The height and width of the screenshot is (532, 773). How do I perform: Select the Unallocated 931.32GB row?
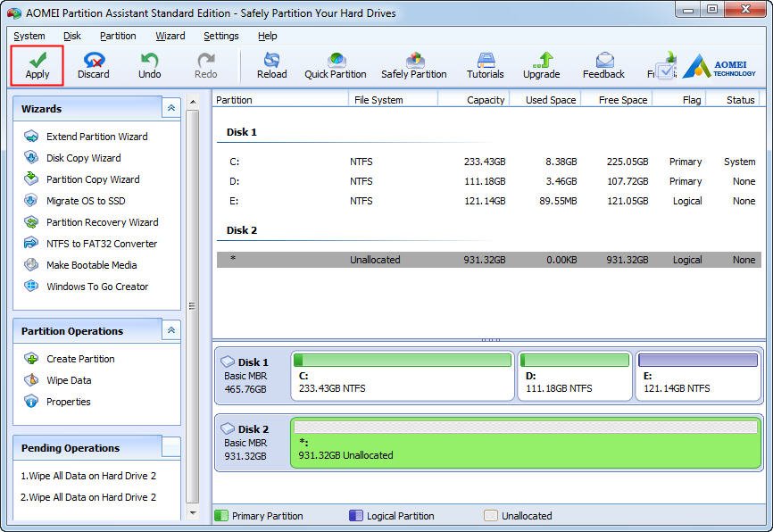[489, 260]
